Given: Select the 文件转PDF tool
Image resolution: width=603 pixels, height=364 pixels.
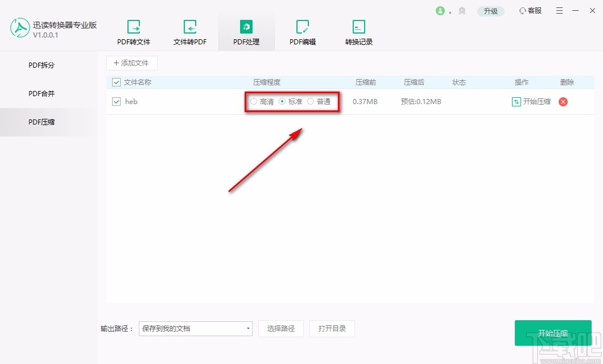Looking at the screenshot, I should tap(189, 31).
